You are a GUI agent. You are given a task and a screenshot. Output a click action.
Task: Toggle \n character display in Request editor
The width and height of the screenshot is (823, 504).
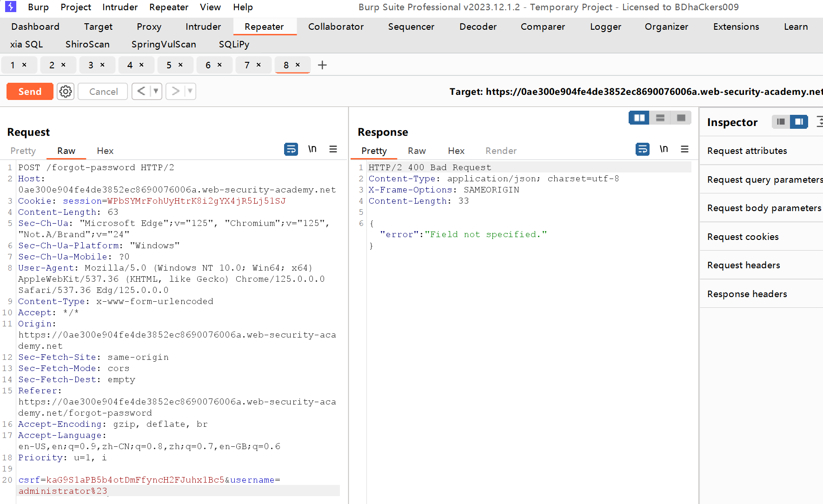click(x=312, y=149)
